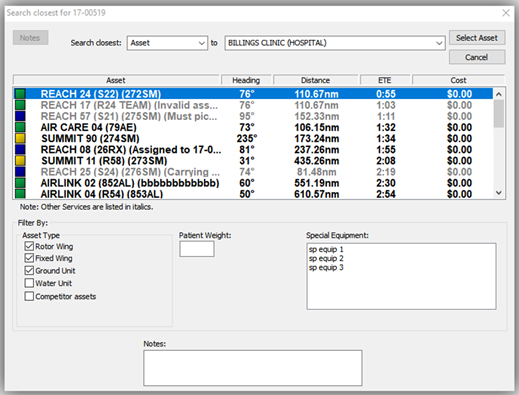Enable the Competitor assets checkbox
Screen dimensions: 519x395
(x=29, y=296)
